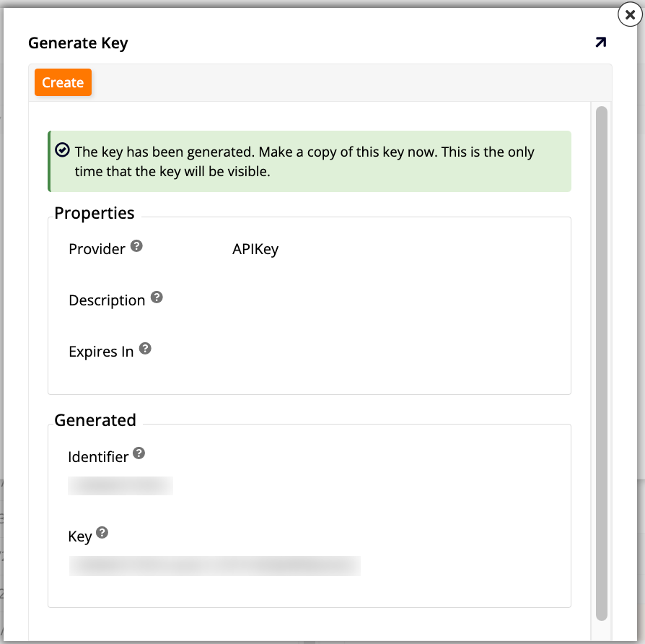645x644 pixels.
Task: Click the Generate Key dialog title
Action: [x=78, y=43]
